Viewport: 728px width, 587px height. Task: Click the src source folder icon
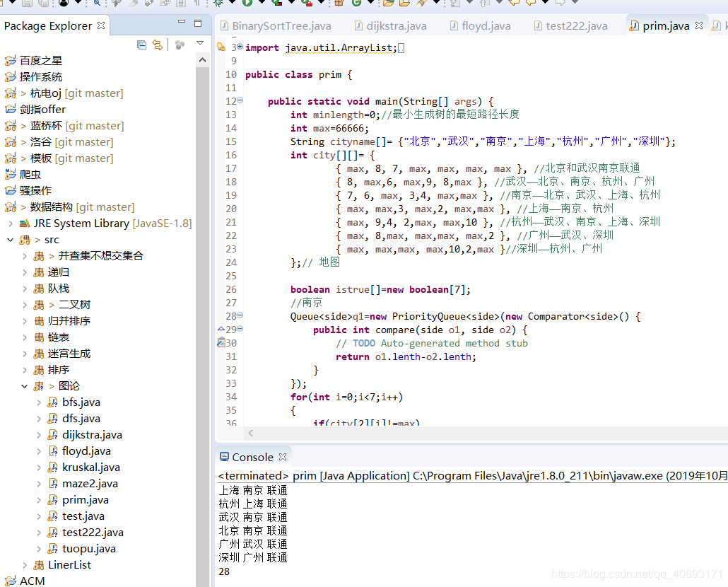25,240
